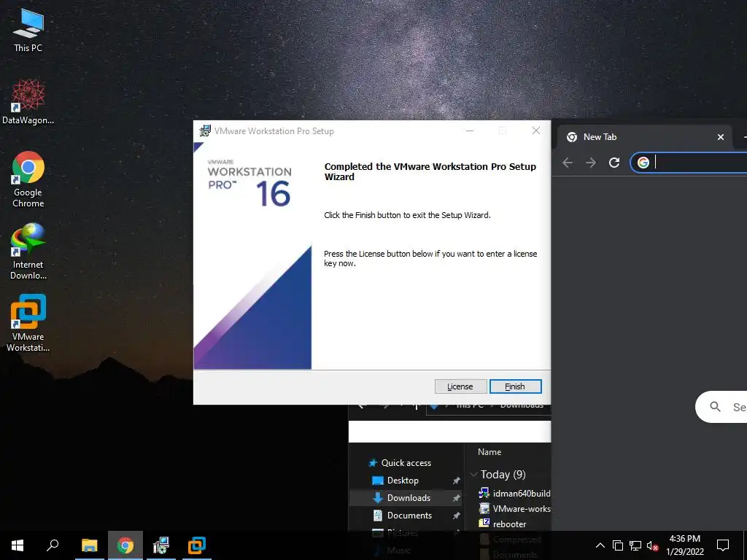Click the VMware setup title bar icon
This screenshot has width=747, height=560.
click(205, 131)
